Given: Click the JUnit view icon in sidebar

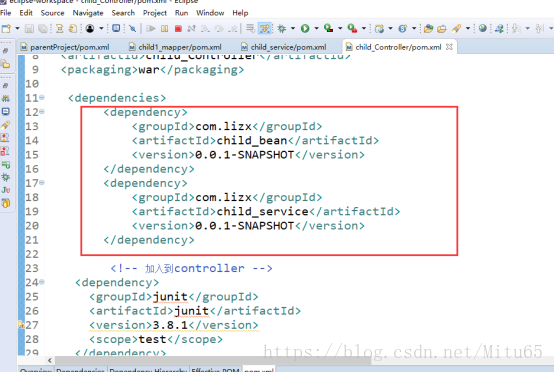Looking at the screenshot, I should coord(6,190).
